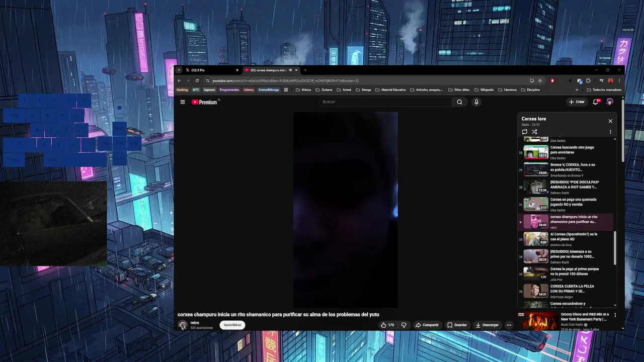Click the Crear button

point(577,102)
